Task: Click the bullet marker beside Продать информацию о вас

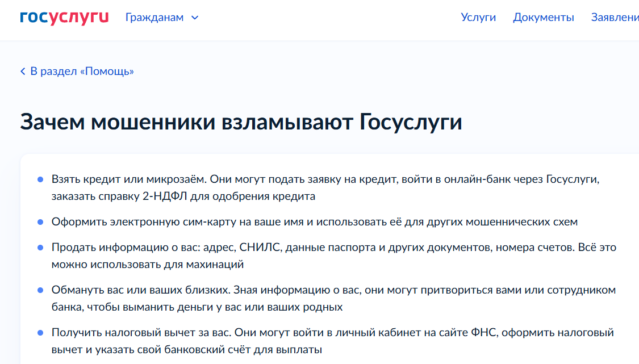Action: pyautogui.click(x=40, y=248)
